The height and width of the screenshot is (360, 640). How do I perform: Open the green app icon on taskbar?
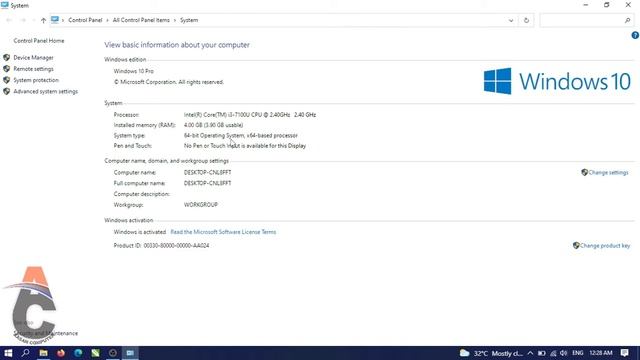click(96, 353)
